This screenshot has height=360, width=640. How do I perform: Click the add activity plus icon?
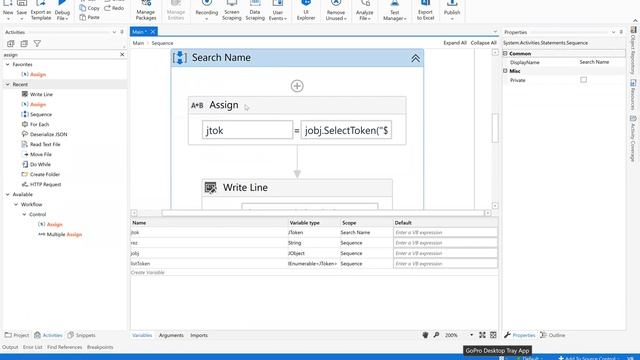297,86
